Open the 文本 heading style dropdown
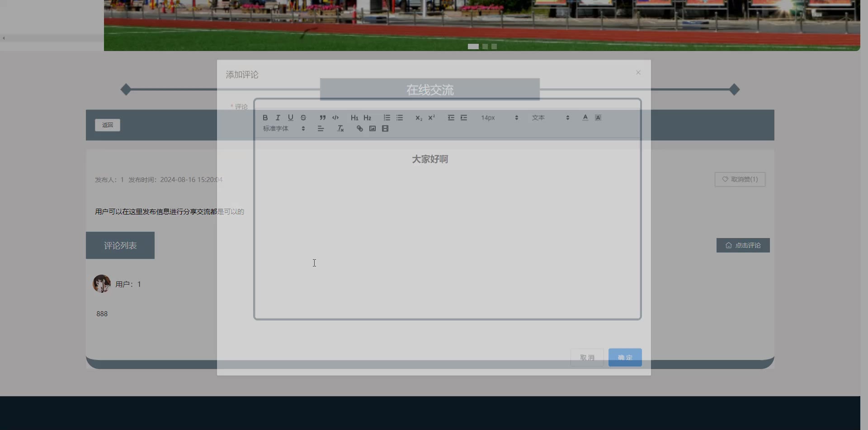868x430 pixels. (x=551, y=117)
